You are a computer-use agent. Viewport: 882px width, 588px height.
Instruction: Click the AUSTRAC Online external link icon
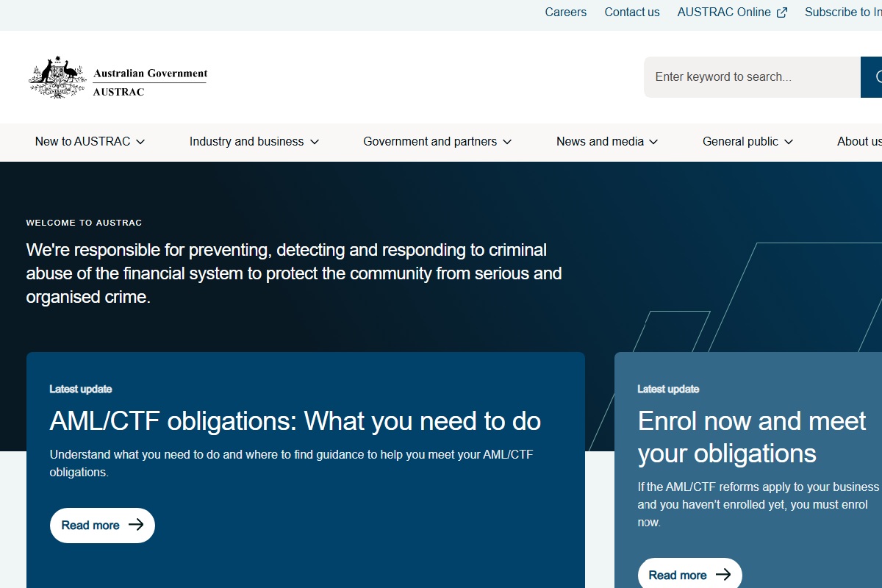tap(782, 12)
